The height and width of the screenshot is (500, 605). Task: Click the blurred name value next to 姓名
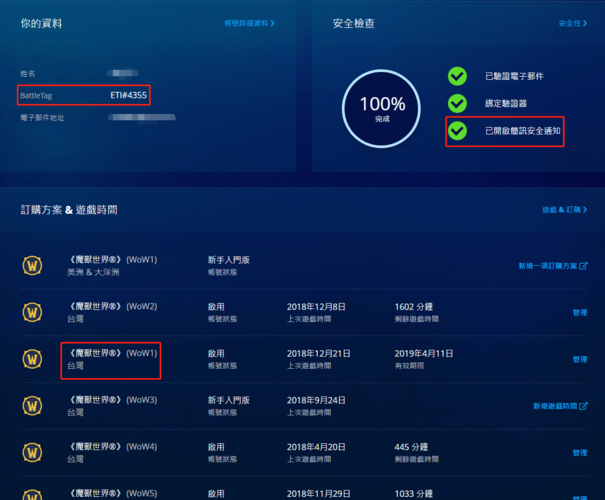123,73
